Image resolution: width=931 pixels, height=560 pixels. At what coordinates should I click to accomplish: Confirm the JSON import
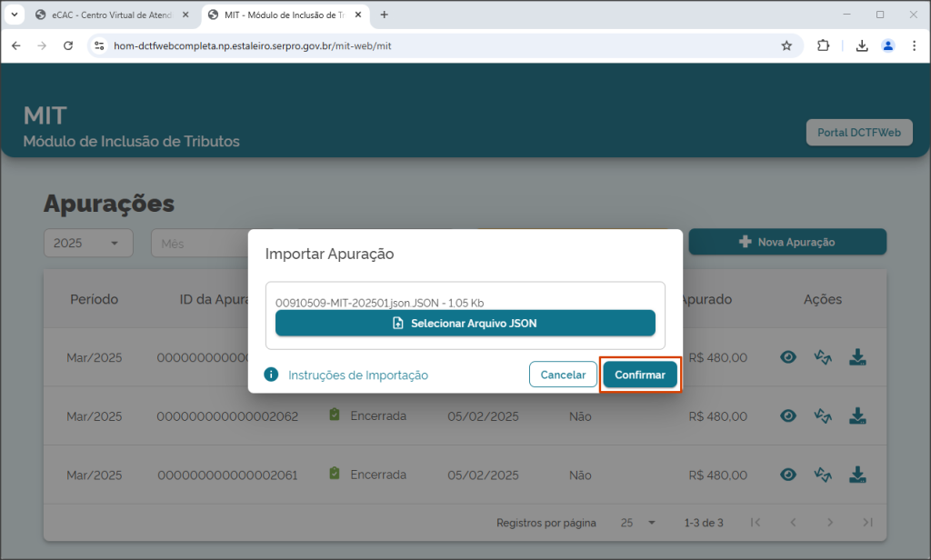point(640,375)
